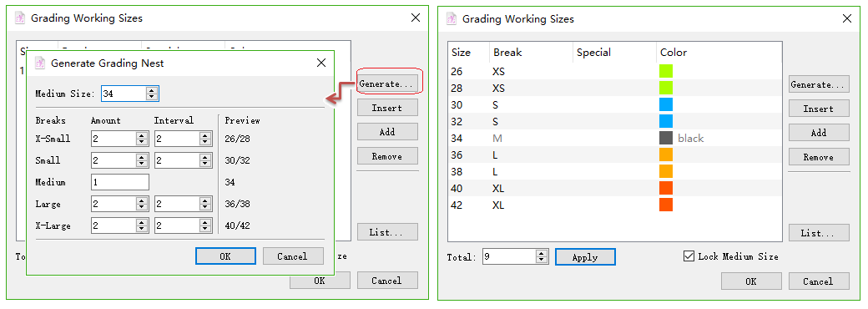Click the Generate Grading Nest dialog title icon

point(40,63)
